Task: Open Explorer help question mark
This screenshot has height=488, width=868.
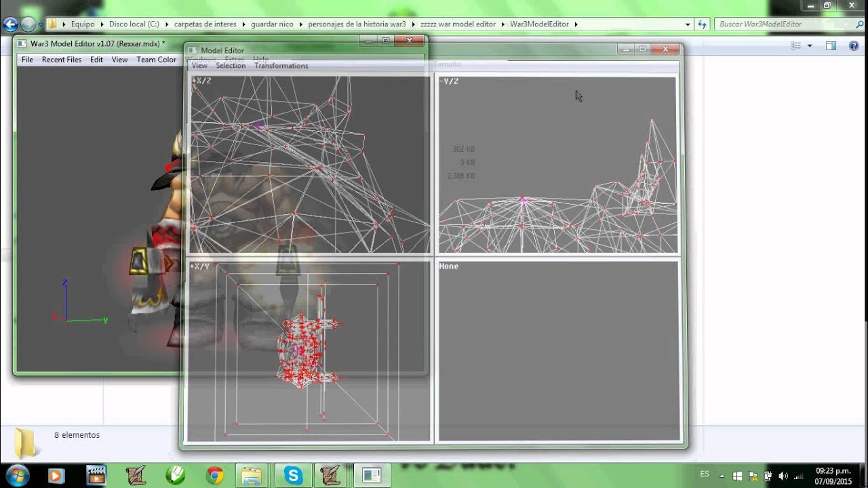Action: pyautogui.click(x=854, y=45)
